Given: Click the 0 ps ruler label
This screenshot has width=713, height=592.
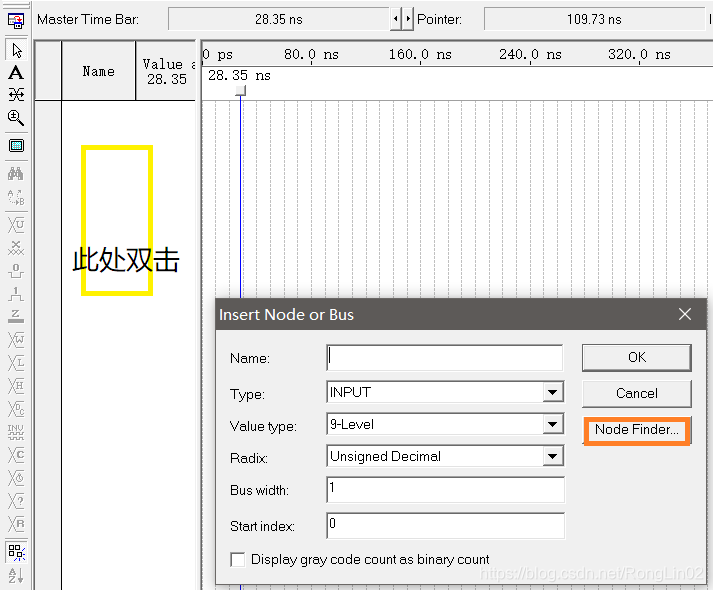Looking at the screenshot, I should pyautogui.click(x=218, y=55).
